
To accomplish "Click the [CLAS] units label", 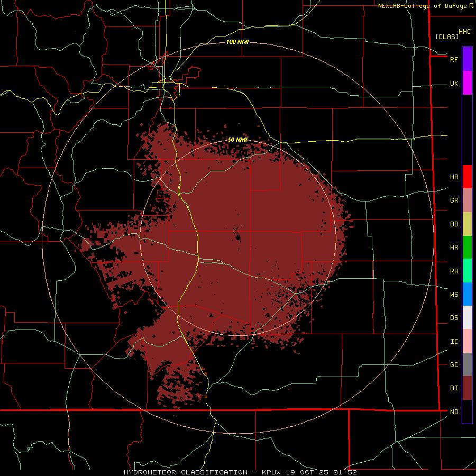I will click(447, 36).
